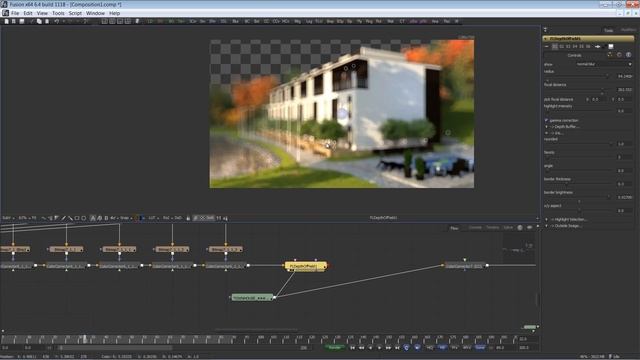This screenshot has height=360, width=640.
Task: Click the pick focal distance Y field
Action: click(624, 99)
